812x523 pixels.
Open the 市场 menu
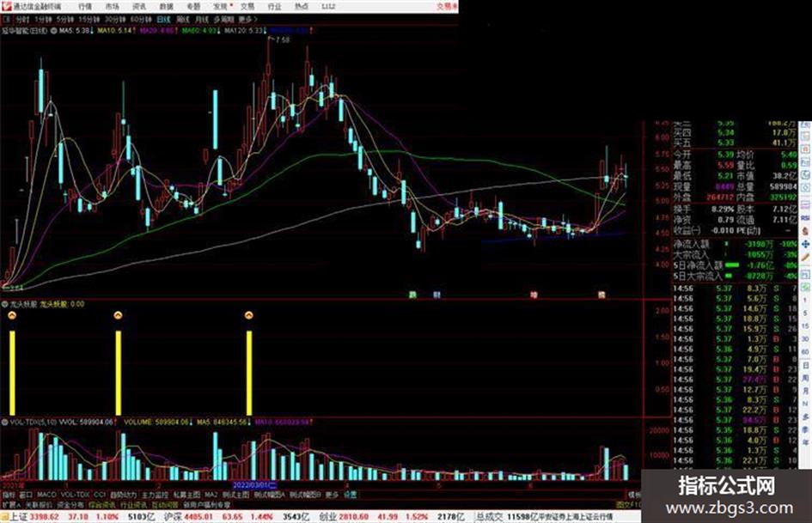coord(112,6)
